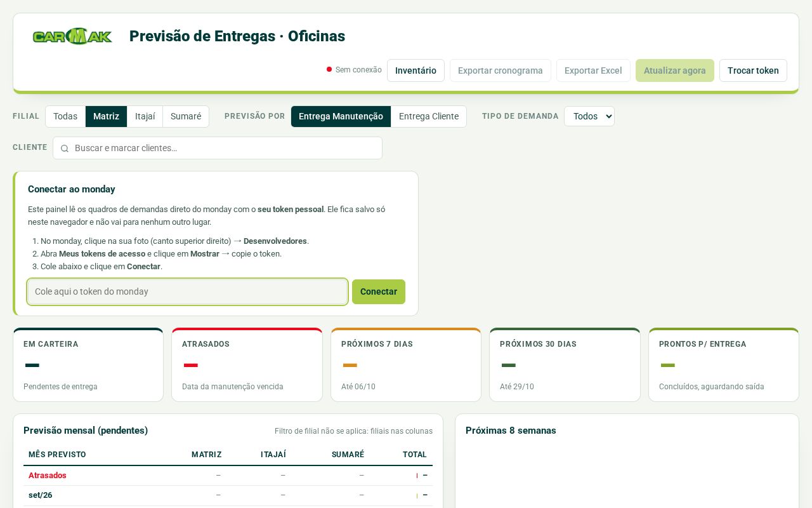The width and height of the screenshot is (812, 508).
Task: Click the Mês previsto column header
Action: [57, 455]
